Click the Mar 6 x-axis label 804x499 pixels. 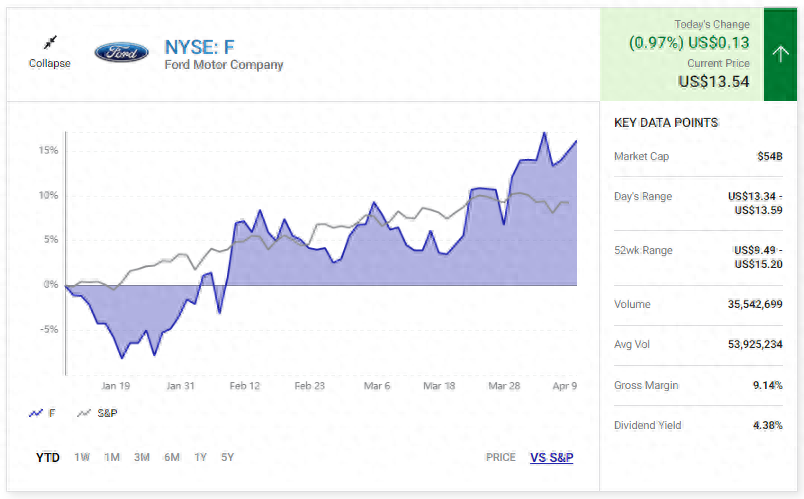[377, 386]
